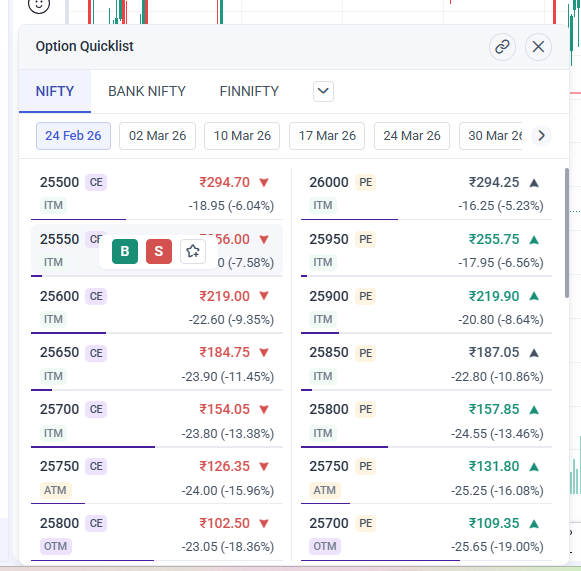Click the ₹255.75 price of 25950 PE
581x571 pixels.
click(494, 239)
